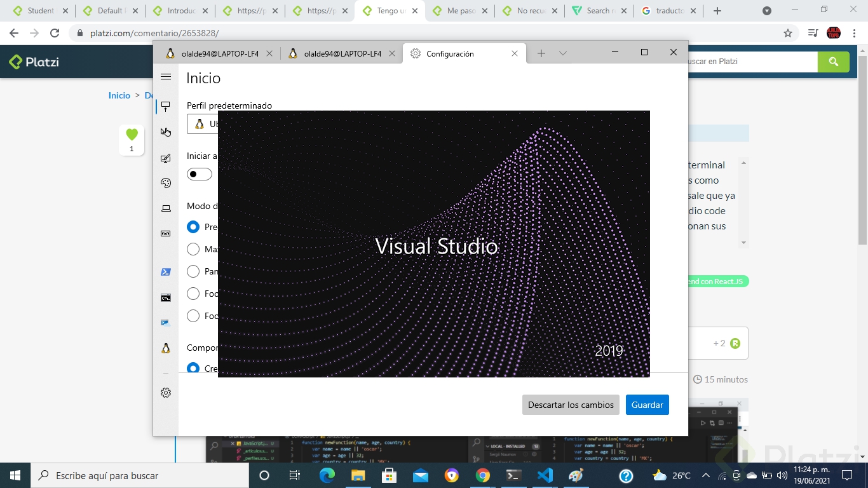Close the Tengo u Chrome tab
868x488 pixels.
pyautogui.click(x=414, y=11)
